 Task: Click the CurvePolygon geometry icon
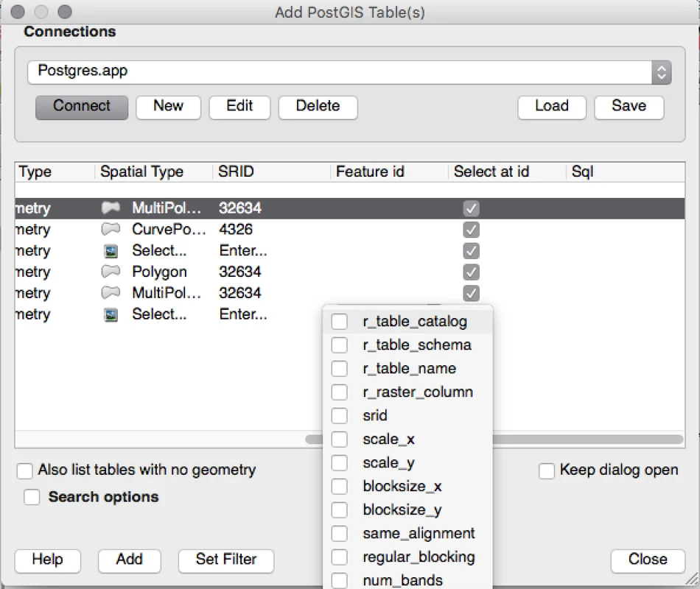click(111, 230)
